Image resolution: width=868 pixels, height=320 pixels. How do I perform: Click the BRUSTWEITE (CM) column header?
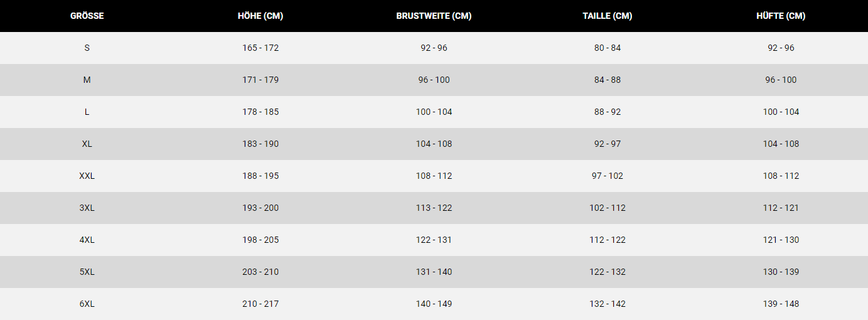click(434, 16)
